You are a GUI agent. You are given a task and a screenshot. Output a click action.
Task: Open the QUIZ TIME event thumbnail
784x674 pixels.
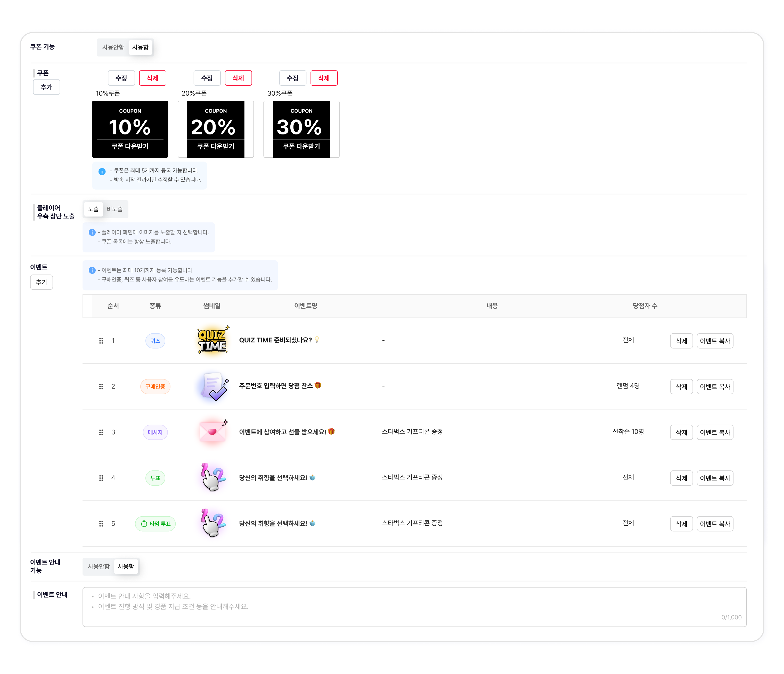pos(213,340)
